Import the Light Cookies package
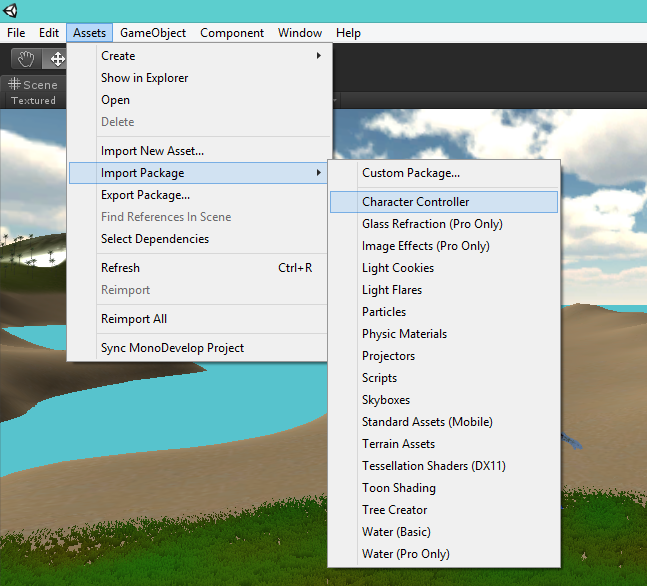The image size is (647, 586). pos(444,268)
